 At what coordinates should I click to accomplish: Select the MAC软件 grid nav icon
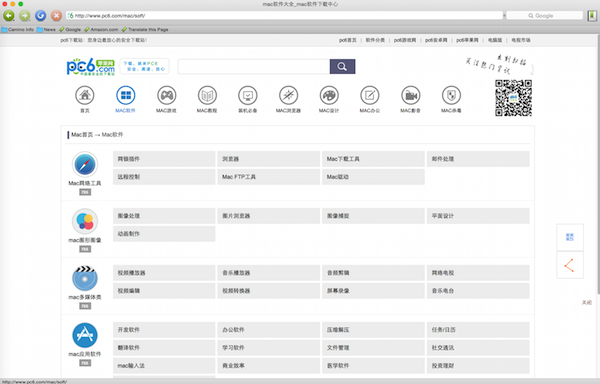(x=126, y=95)
